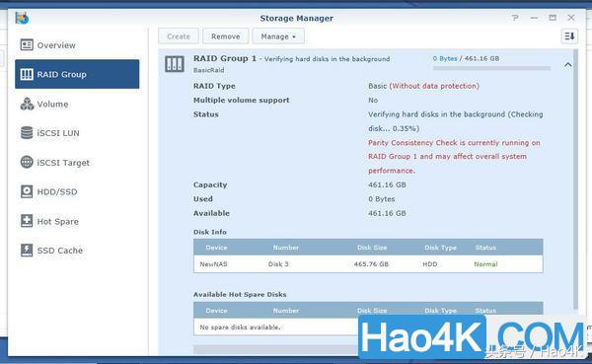This screenshot has height=364, width=592.
Task: Collapse RAID Group 1 details chevron
Action: [568, 65]
